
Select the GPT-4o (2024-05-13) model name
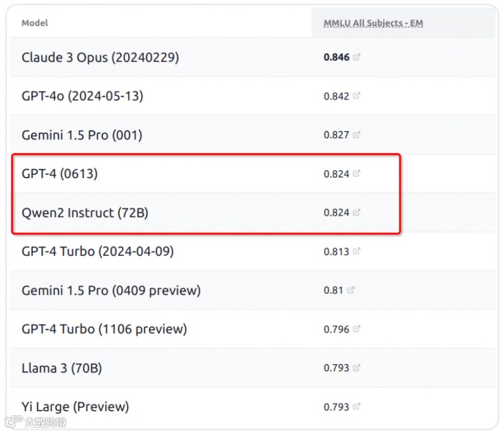tap(82, 96)
